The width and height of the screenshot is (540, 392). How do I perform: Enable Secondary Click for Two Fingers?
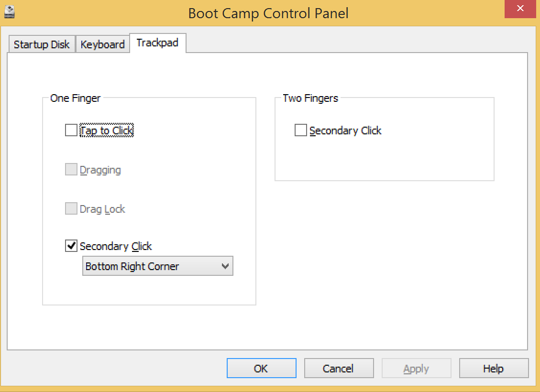(300, 130)
